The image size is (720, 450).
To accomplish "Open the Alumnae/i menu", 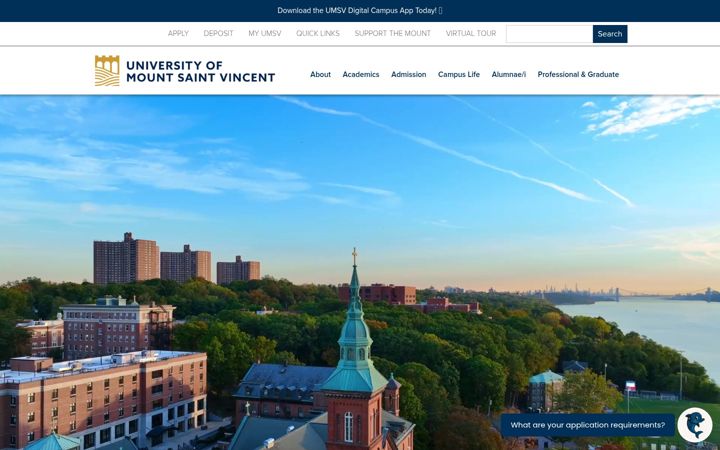I will 509,74.
